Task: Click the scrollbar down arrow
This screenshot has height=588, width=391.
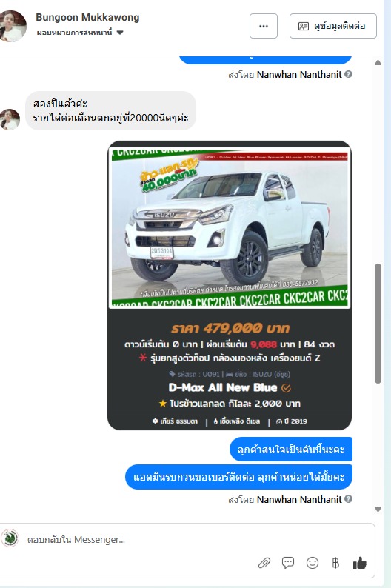Action: (378, 509)
